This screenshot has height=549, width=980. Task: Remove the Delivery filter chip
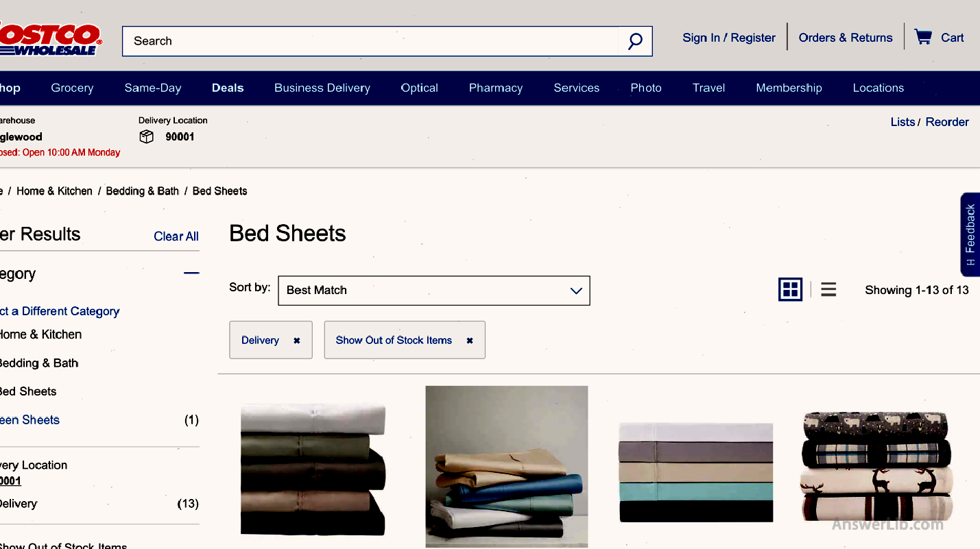(x=297, y=341)
